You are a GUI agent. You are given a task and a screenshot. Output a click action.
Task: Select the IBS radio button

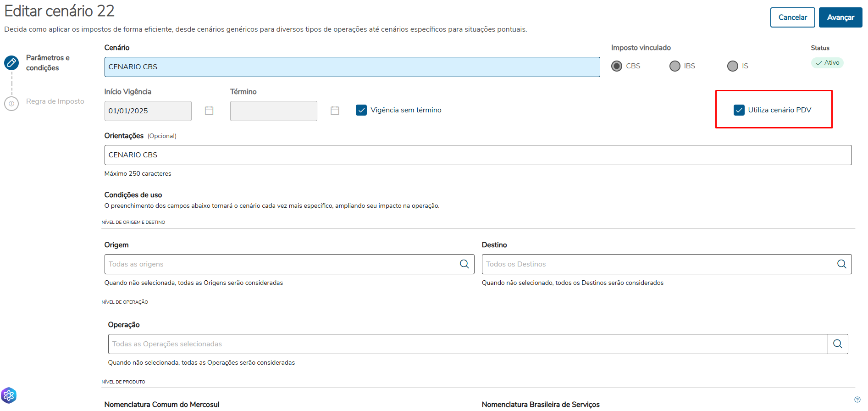tap(674, 66)
